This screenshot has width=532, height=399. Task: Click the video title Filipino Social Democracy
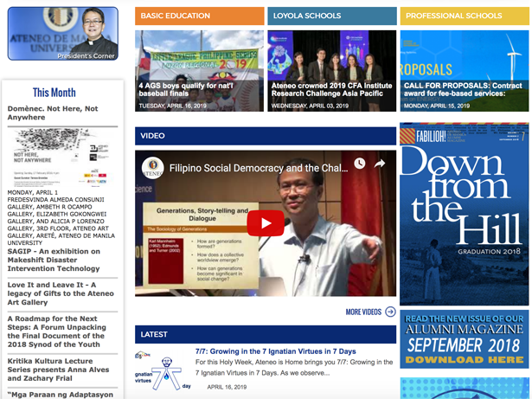click(x=259, y=168)
